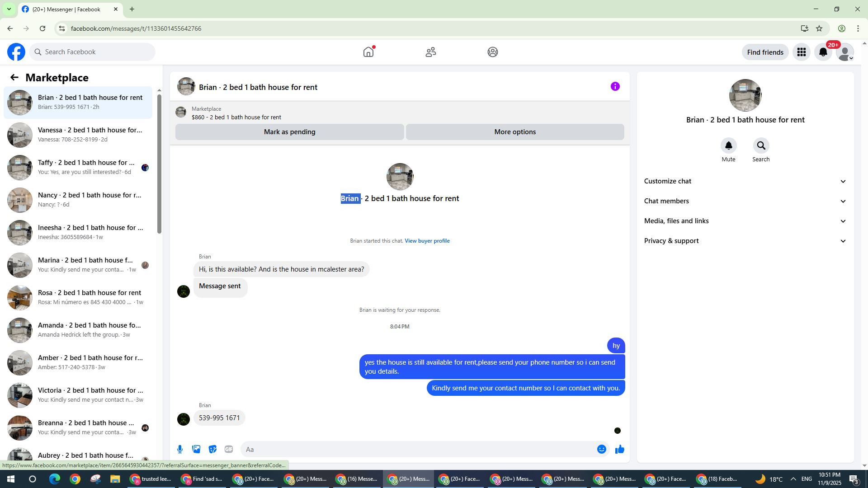Open Amber conversation in chat list

pyautogui.click(x=78, y=362)
